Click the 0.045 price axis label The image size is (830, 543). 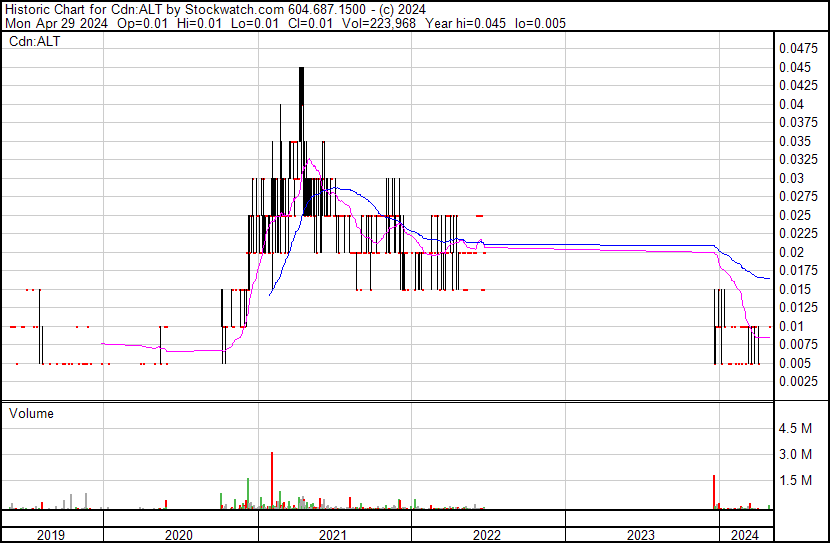coord(795,67)
